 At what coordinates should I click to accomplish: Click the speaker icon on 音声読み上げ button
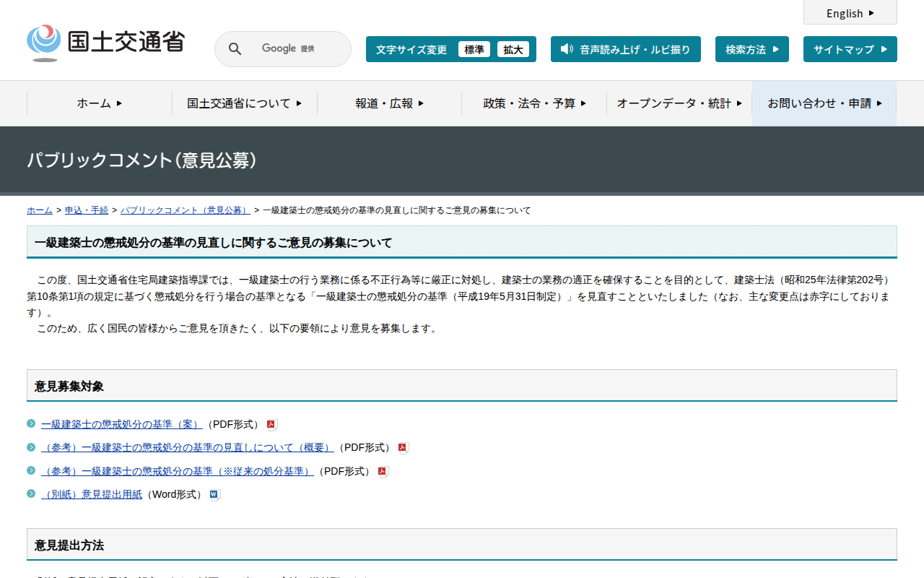point(566,49)
